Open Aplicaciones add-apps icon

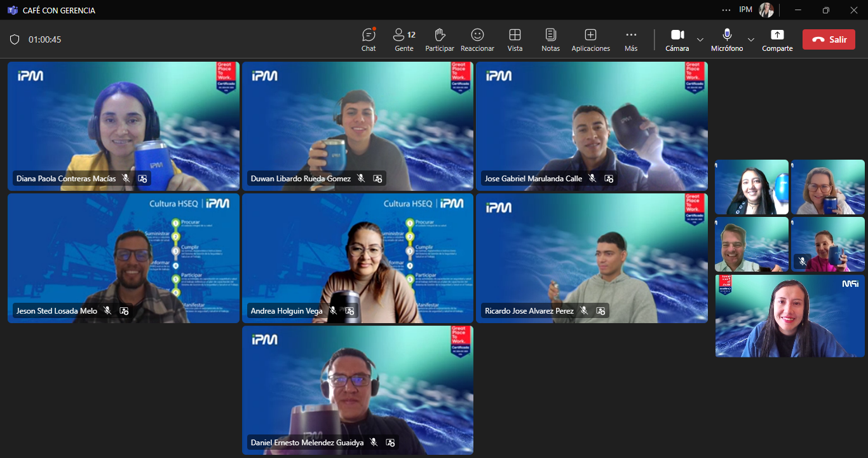pos(590,39)
